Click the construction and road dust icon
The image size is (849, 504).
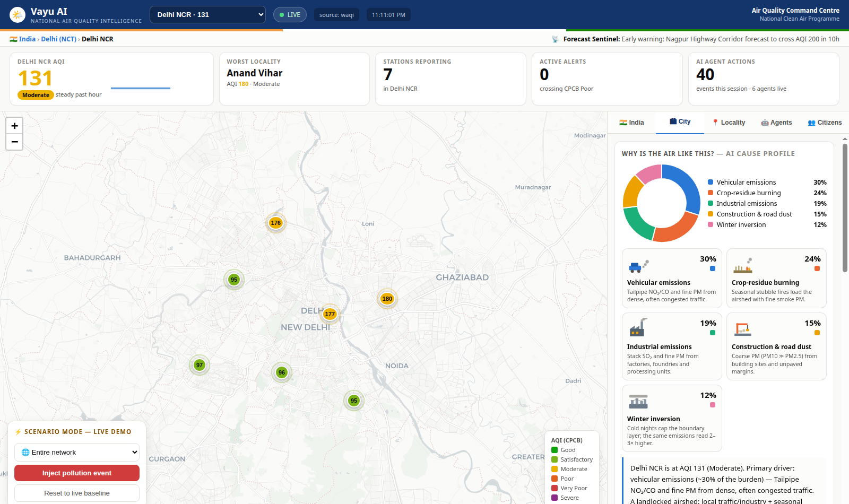pos(743,329)
